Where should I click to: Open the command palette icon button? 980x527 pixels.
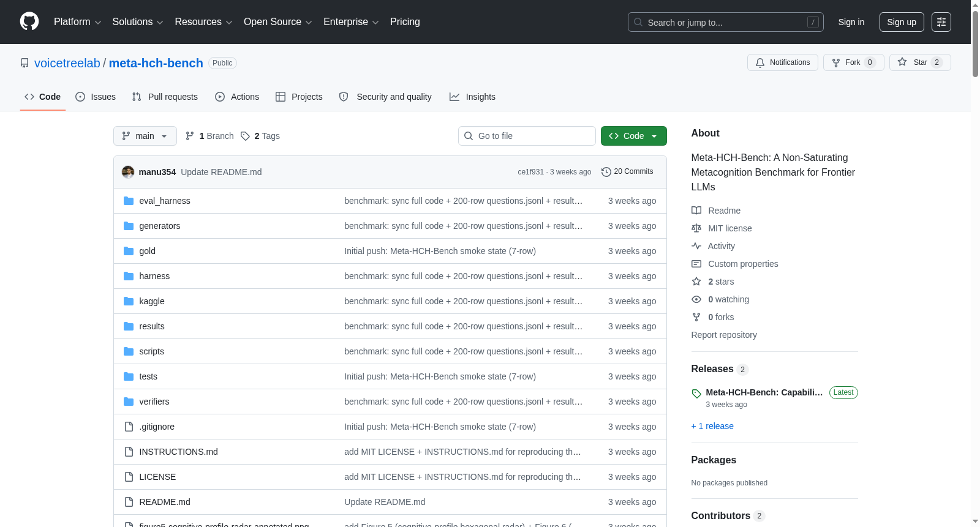(x=941, y=22)
